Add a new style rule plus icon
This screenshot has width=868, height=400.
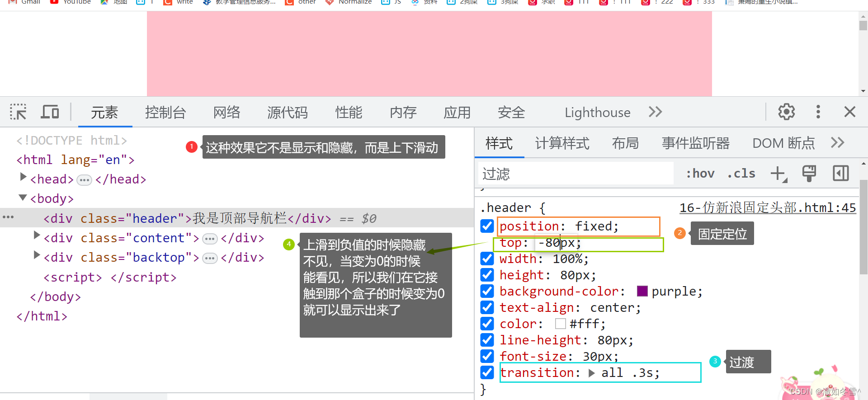click(778, 174)
